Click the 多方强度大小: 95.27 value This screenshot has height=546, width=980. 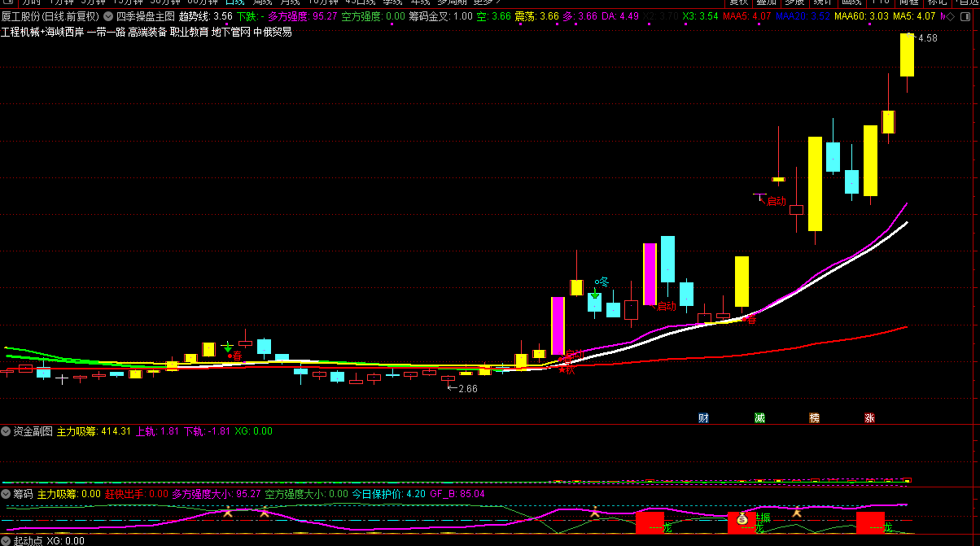[x=217, y=493]
